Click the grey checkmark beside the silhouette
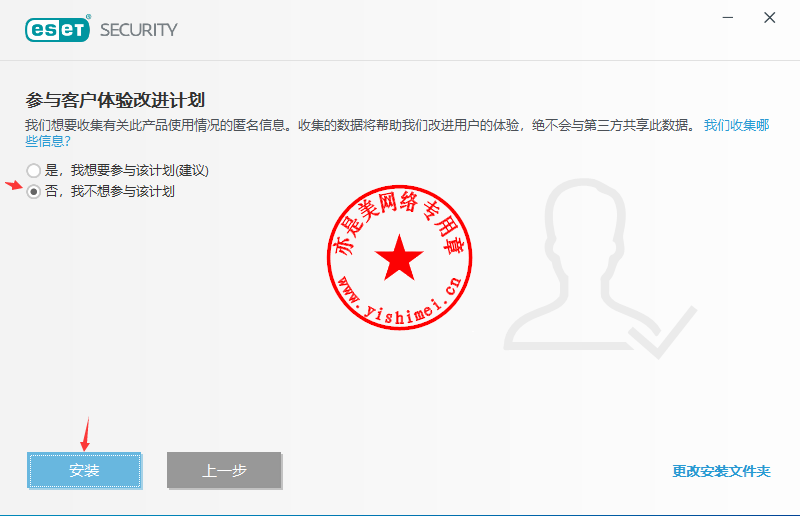Image resolution: width=800 pixels, height=516 pixels. coord(662,332)
